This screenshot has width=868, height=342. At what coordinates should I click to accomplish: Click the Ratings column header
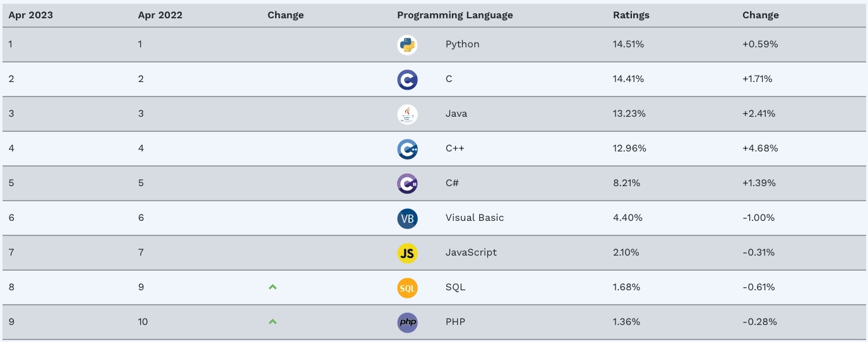631,15
